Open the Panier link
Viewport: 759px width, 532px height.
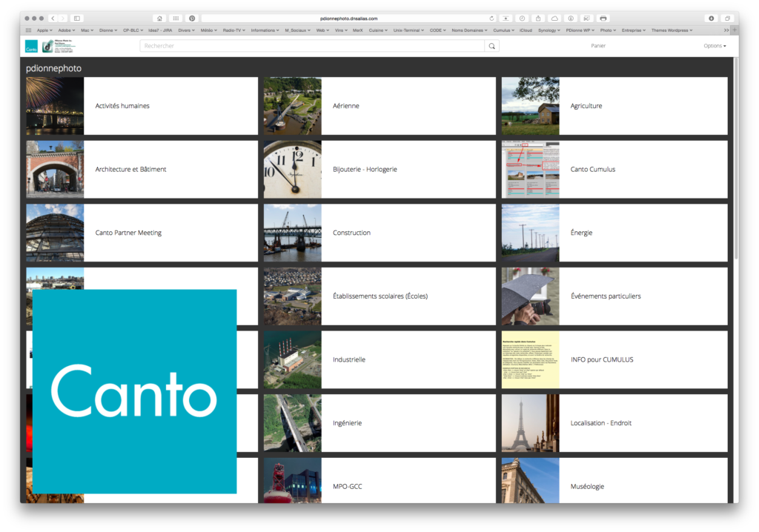598,46
